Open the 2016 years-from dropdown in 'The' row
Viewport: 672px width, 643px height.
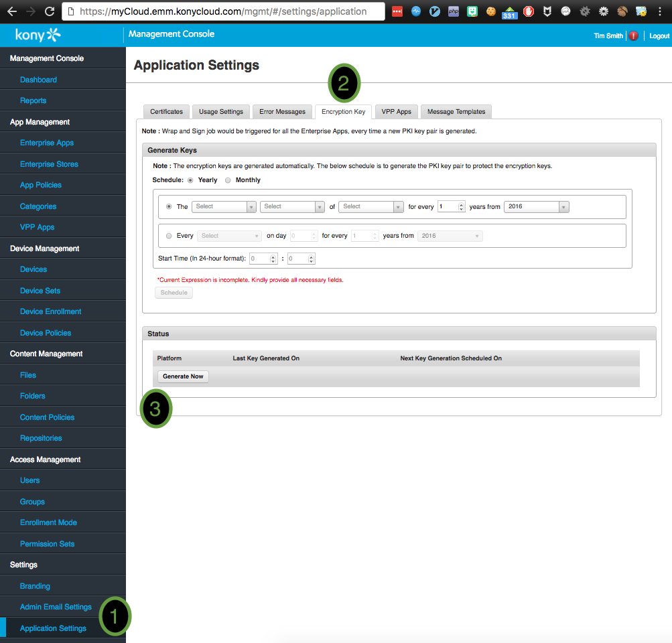point(537,206)
